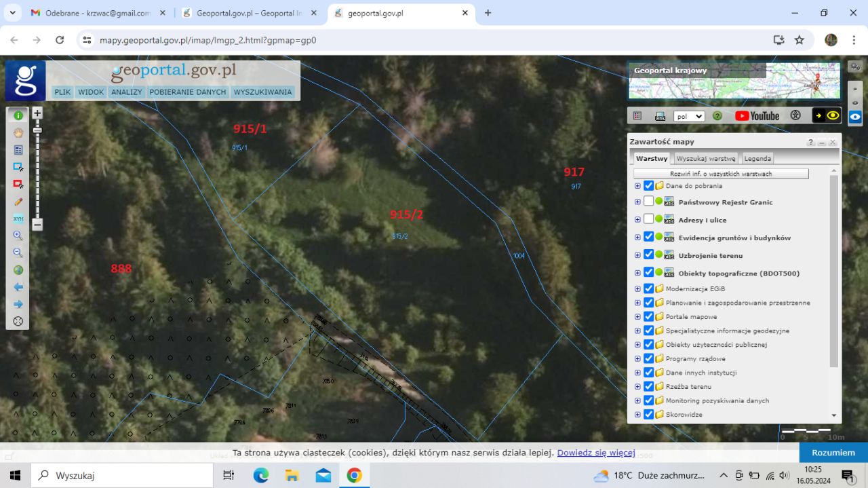Viewport: 868px width, 488px height.
Task: Open the pol language dropdown
Action: [689, 116]
